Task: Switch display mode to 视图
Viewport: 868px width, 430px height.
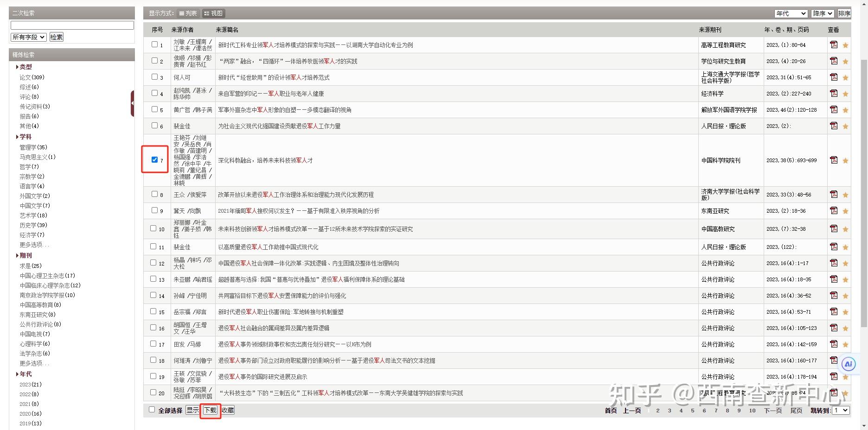Action: (214, 13)
